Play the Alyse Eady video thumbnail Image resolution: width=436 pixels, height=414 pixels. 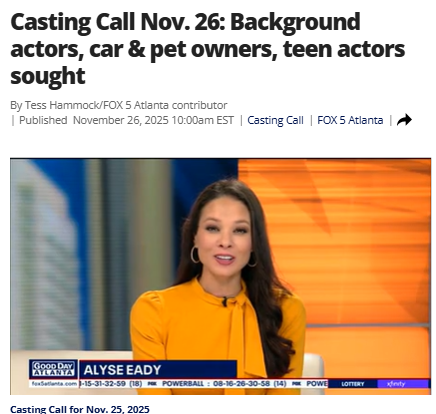[220, 277]
